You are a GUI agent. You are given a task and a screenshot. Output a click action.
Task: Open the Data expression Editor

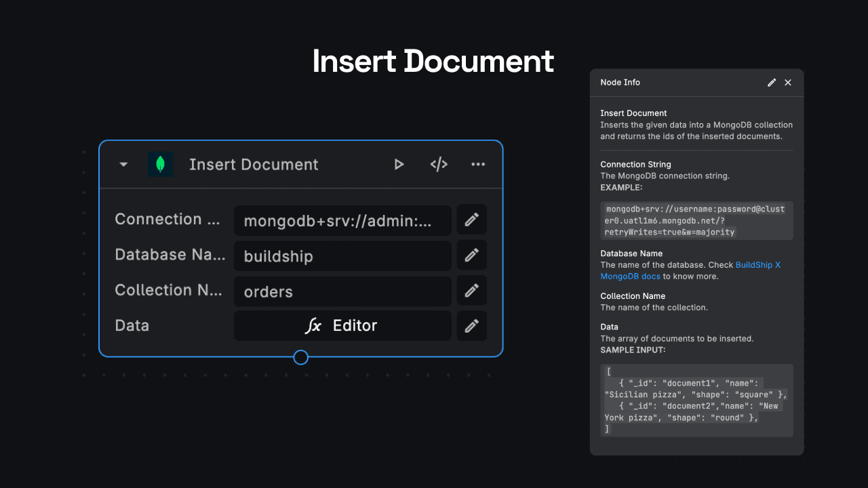(342, 326)
